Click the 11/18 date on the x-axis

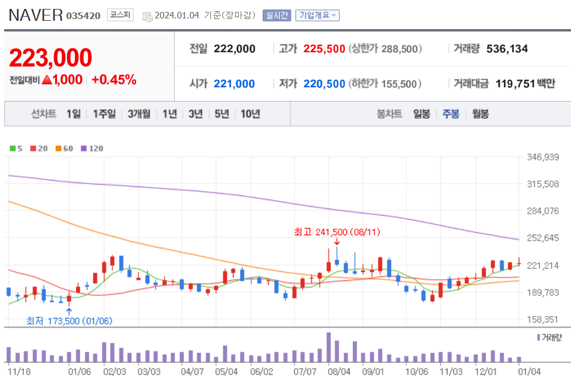point(19,372)
